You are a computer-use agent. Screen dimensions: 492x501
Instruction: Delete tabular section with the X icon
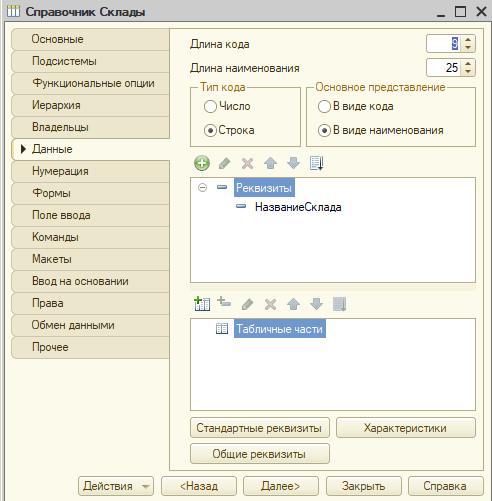[x=270, y=304]
